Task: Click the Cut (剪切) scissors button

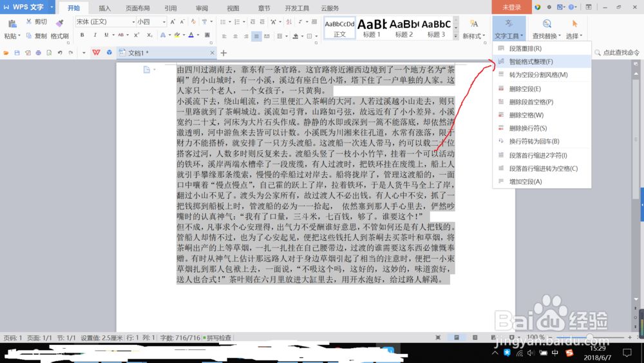Action: pyautogui.click(x=37, y=22)
